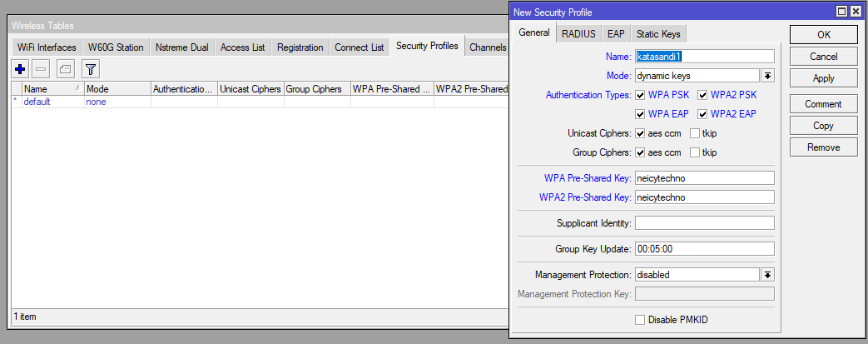
Task: Click the Authentication column header
Action: [x=185, y=88]
